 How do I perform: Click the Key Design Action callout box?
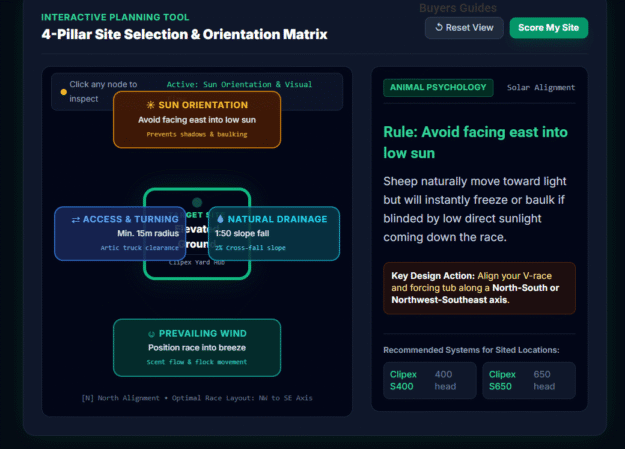point(479,288)
